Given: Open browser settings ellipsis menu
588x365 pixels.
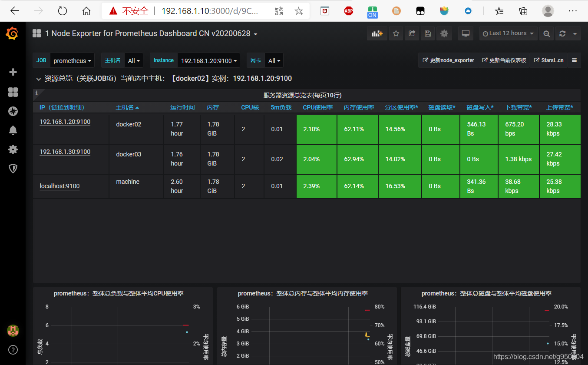Looking at the screenshot, I should click(573, 11).
